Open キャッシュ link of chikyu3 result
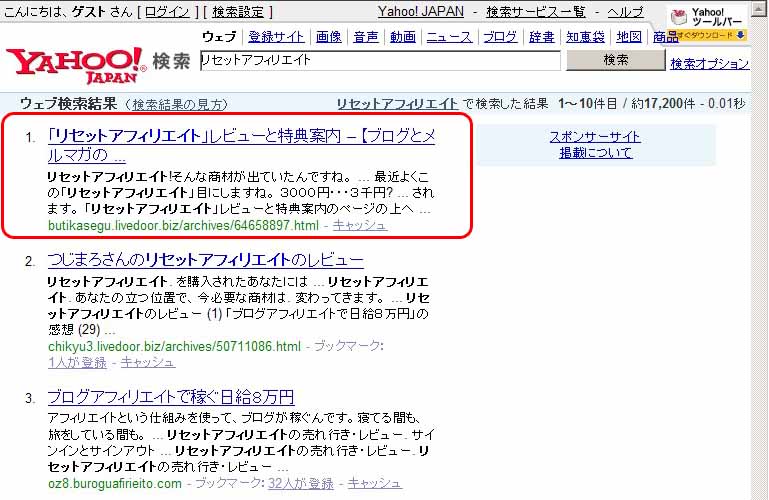 tap(148, 363)
